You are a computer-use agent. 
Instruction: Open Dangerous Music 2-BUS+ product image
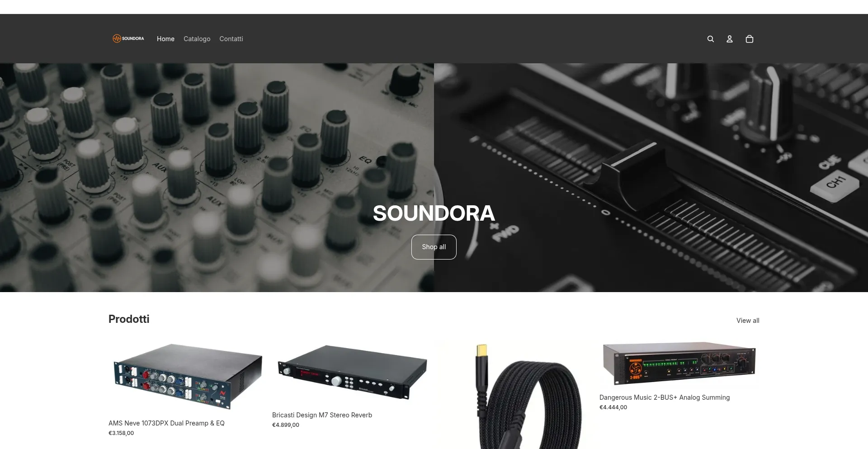(679, 364)
